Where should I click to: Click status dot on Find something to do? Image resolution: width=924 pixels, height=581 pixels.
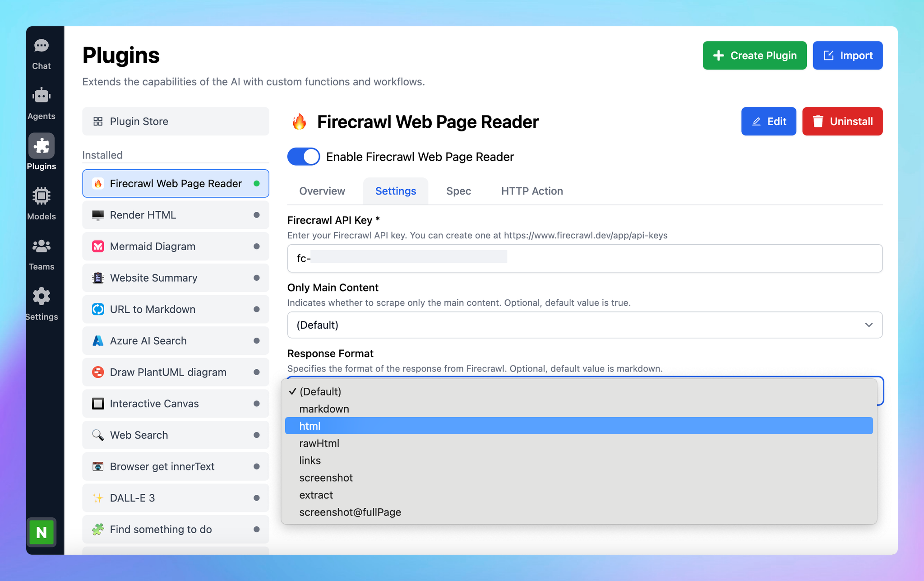click(257, 529)
